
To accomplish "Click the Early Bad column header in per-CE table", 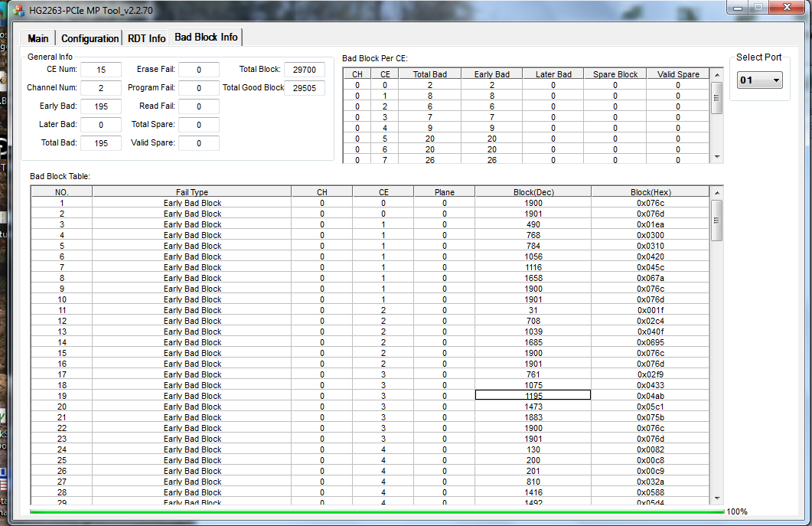I will [492, 74].
